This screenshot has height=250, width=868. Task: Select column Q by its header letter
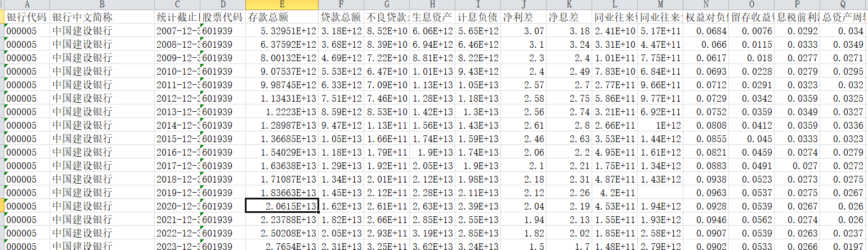click(x=843, y=5)
